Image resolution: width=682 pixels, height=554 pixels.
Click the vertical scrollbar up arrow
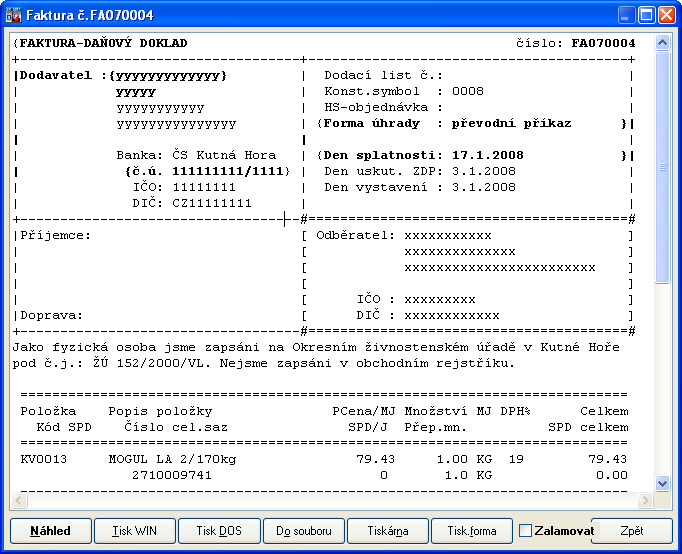[x=662, y=42]
